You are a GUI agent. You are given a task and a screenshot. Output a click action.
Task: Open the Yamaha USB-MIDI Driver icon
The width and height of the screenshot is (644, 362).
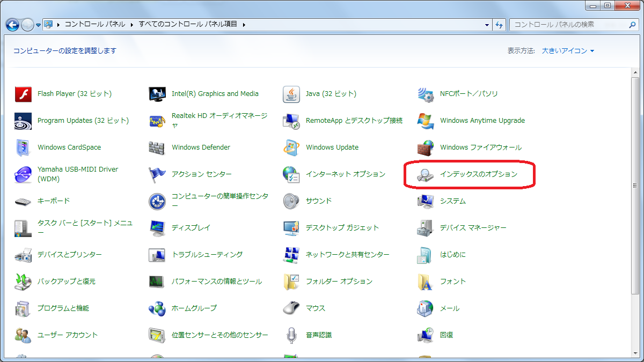point(24,174)
